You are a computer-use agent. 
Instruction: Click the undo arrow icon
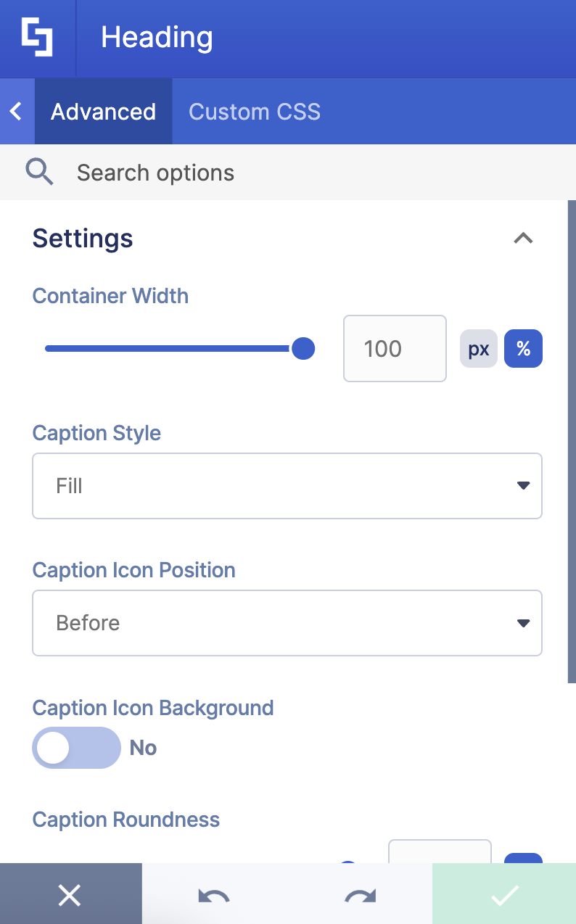[213, 894]
